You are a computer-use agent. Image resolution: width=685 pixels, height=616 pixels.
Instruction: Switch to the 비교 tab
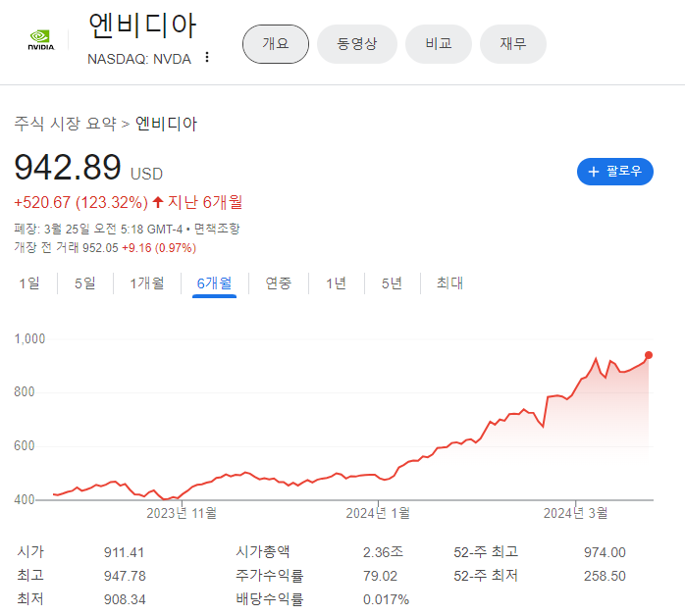pos(439,44)
